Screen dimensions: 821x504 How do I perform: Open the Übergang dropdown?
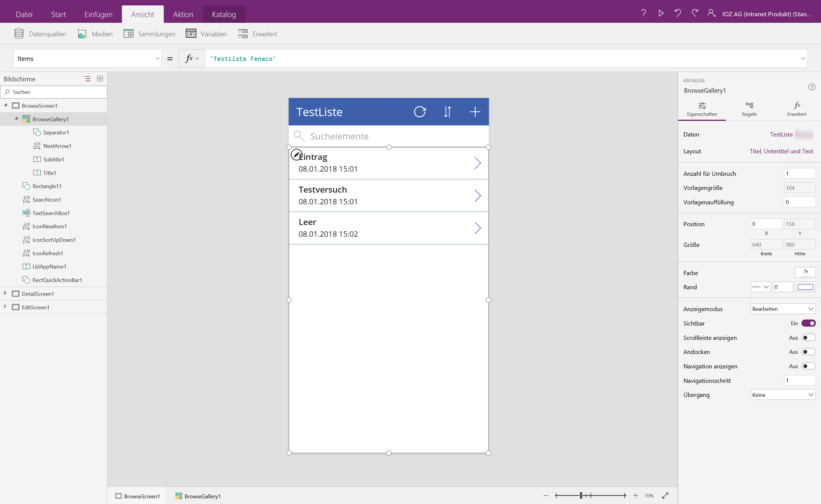point(782,394)
